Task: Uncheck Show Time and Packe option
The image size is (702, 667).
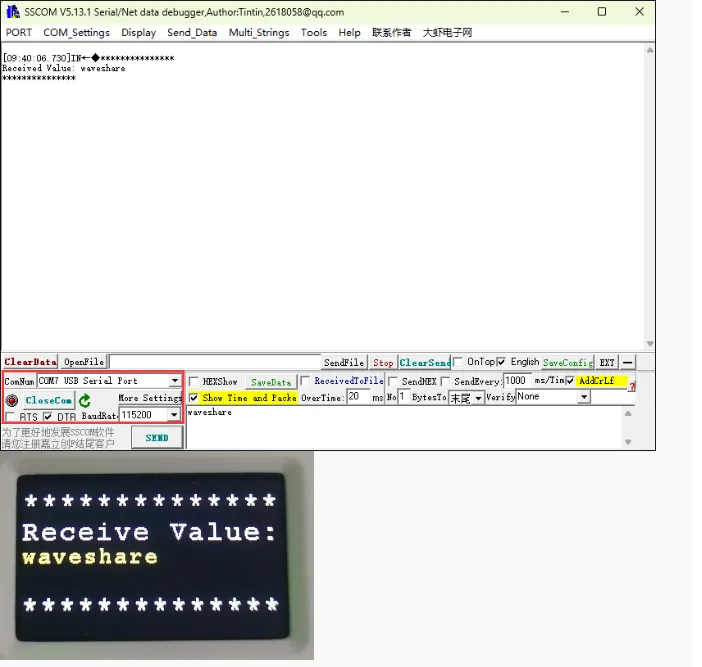Action: [194, 398]
